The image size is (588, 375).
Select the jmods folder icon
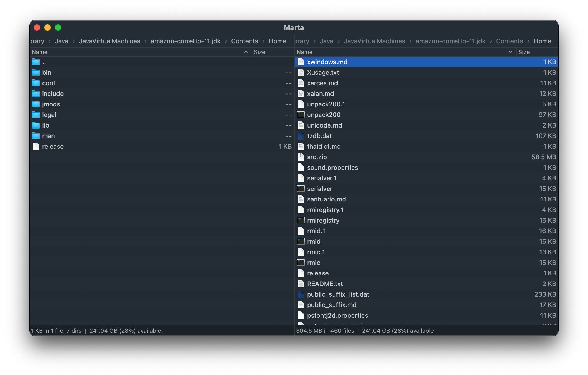[x=36, y=104]
